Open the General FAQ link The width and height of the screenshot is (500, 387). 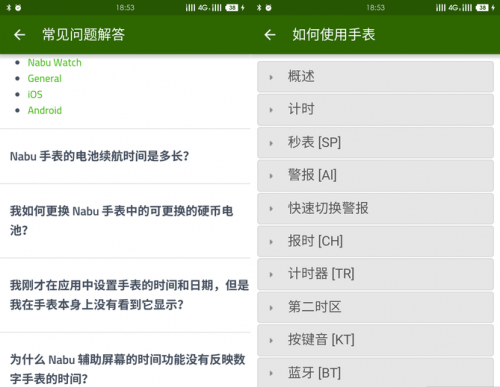[x=44, y=79]
